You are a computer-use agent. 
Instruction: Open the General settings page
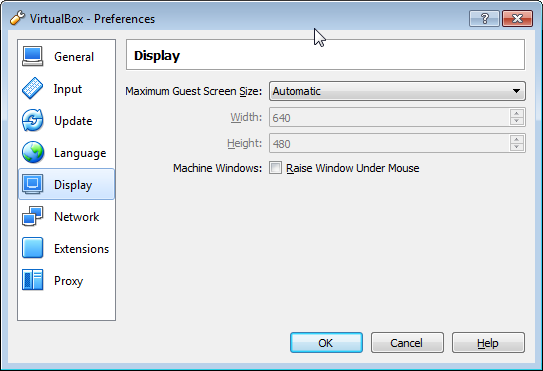click(66, 56)
